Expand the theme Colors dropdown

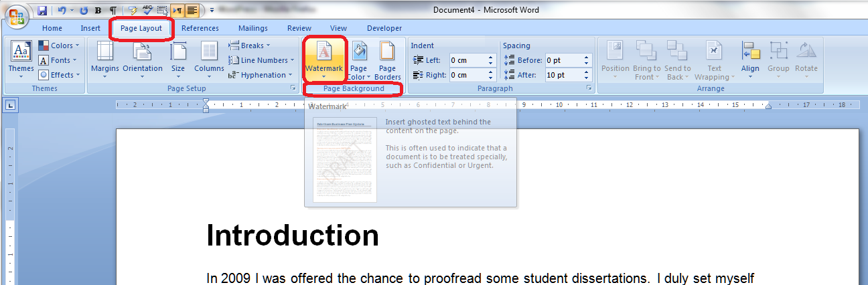[x=58, y=45]
